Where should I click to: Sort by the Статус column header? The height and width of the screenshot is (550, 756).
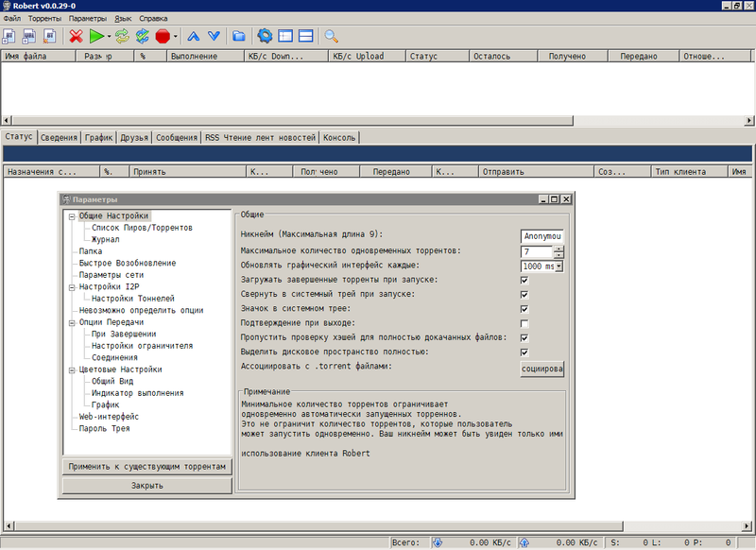(438, 56)
